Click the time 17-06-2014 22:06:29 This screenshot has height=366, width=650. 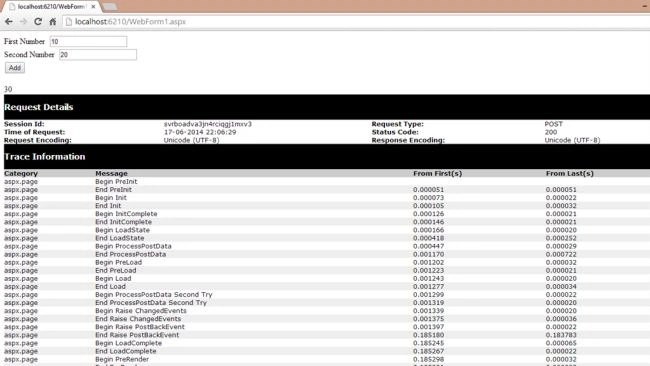pyautogui.click(x=200, y=132)
